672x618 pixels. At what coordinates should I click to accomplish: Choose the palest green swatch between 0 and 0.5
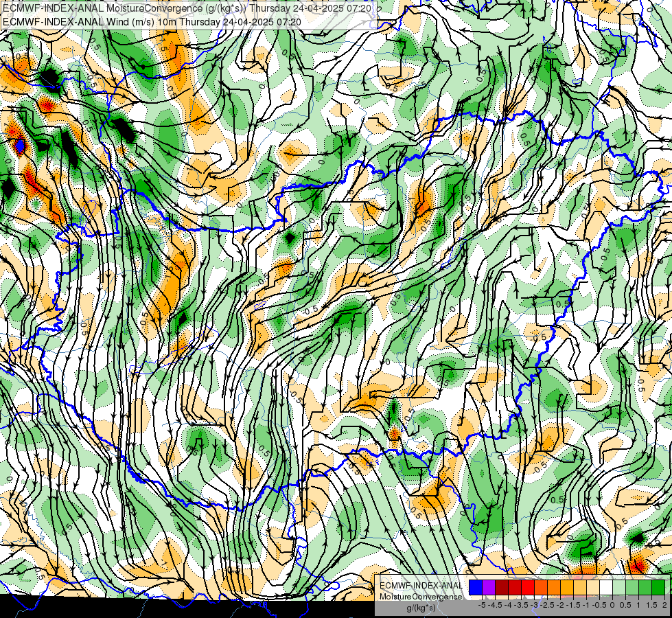(x=619, y=588)
